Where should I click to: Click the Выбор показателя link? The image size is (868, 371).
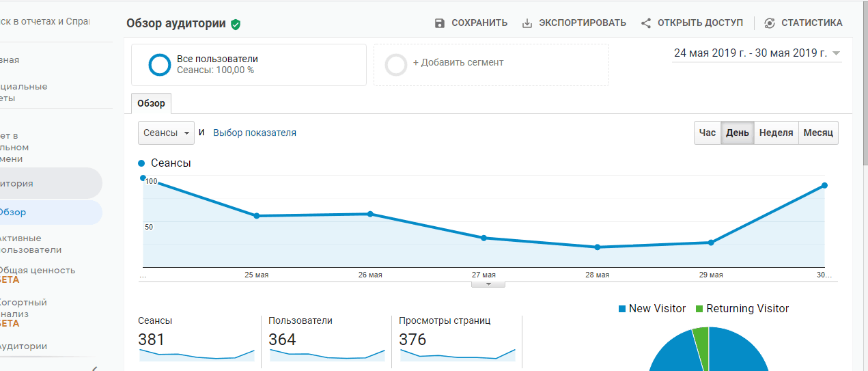click(255, 133)
